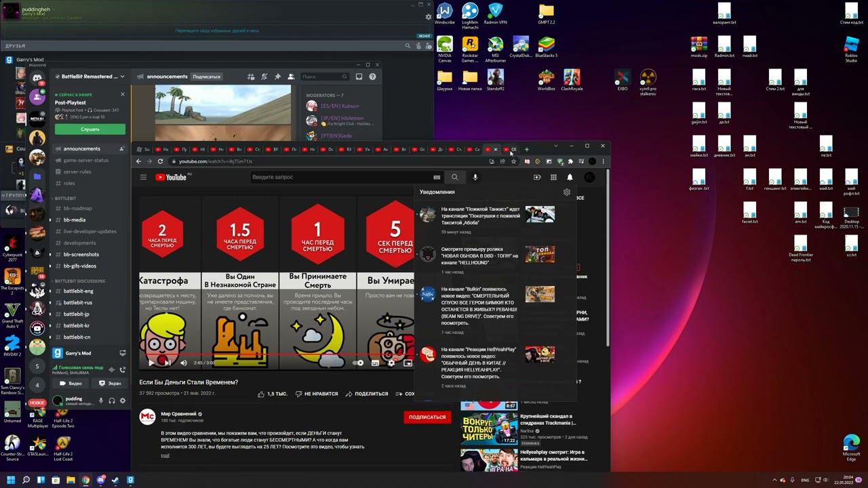This screenshot has width=868, height=488.
Task: Share screen with Экран button in Discord
Action: [110, 384]
